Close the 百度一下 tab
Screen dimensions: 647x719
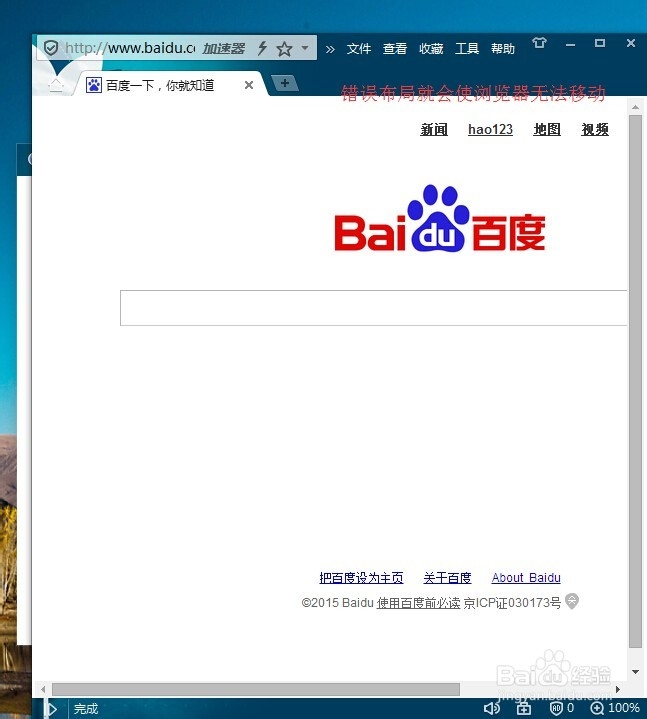pos(249,85)
